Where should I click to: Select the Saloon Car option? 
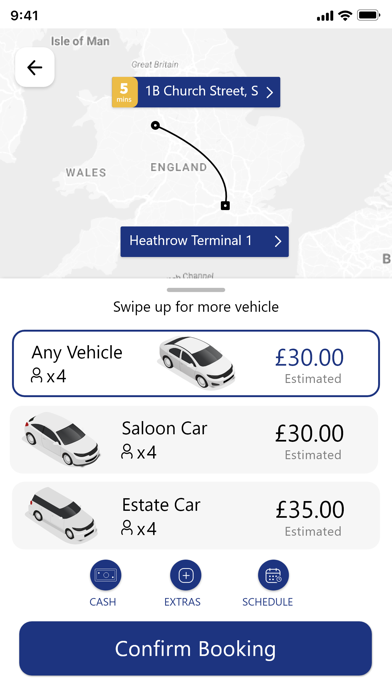click(194, 439)
